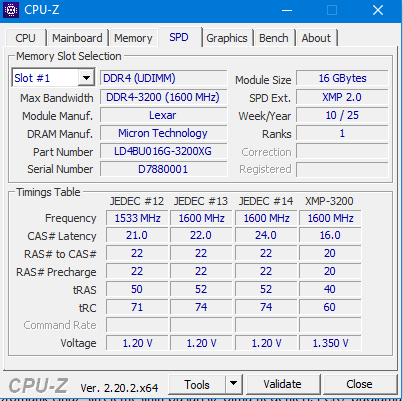
Task: Click XMP-3200 frequency cell 1600 MHz
Action: coord(330,218)
